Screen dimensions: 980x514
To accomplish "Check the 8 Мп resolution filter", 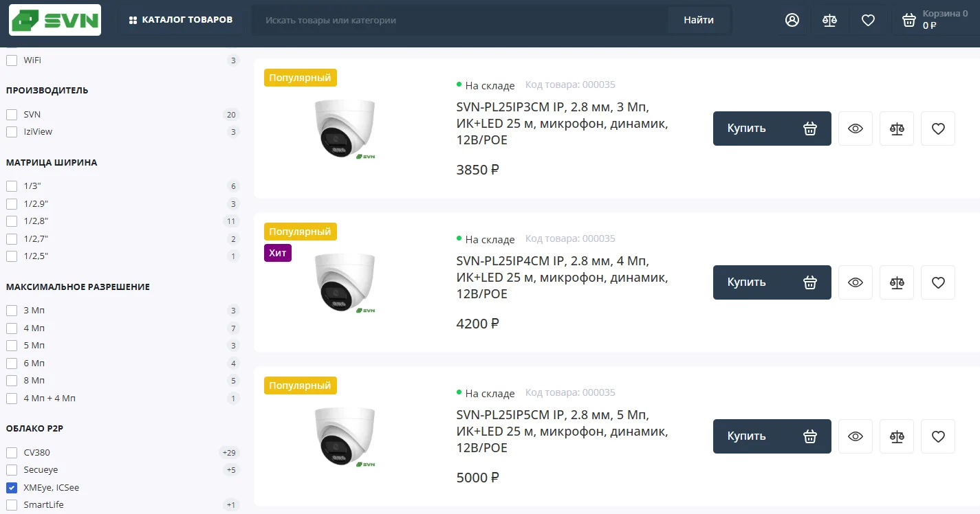I will [x=12, y=381].
